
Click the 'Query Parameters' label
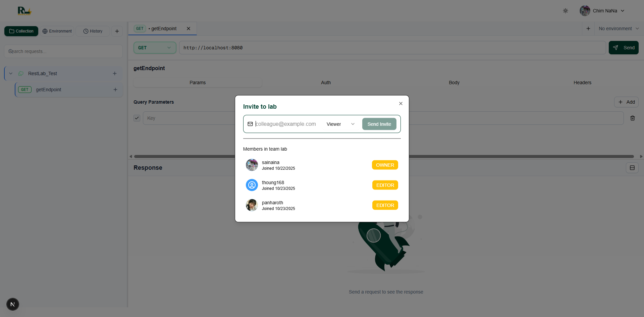click(154, 102)
